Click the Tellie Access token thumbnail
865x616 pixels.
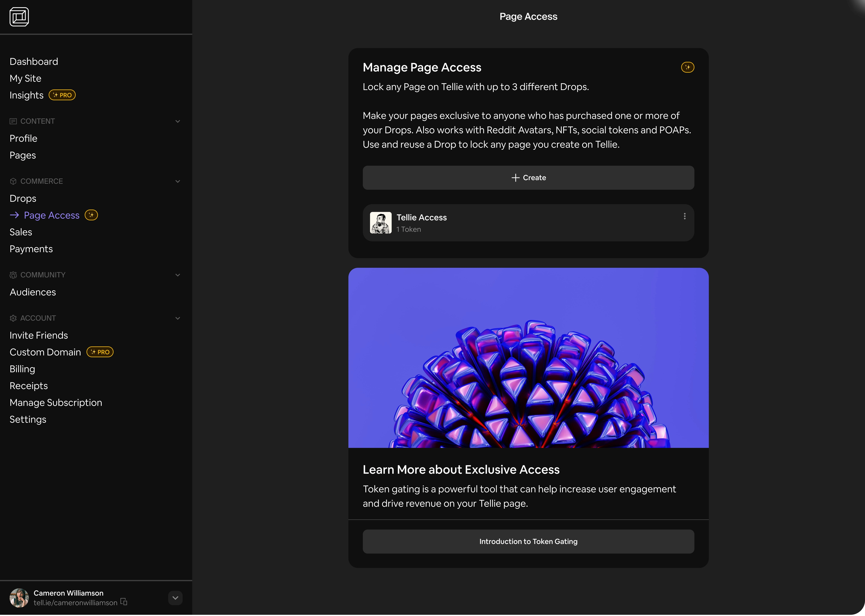[x=381, y=223]
